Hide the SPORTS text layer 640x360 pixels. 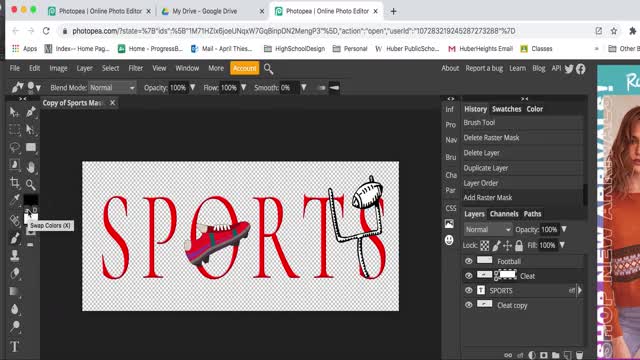click(x=469, y=291)
